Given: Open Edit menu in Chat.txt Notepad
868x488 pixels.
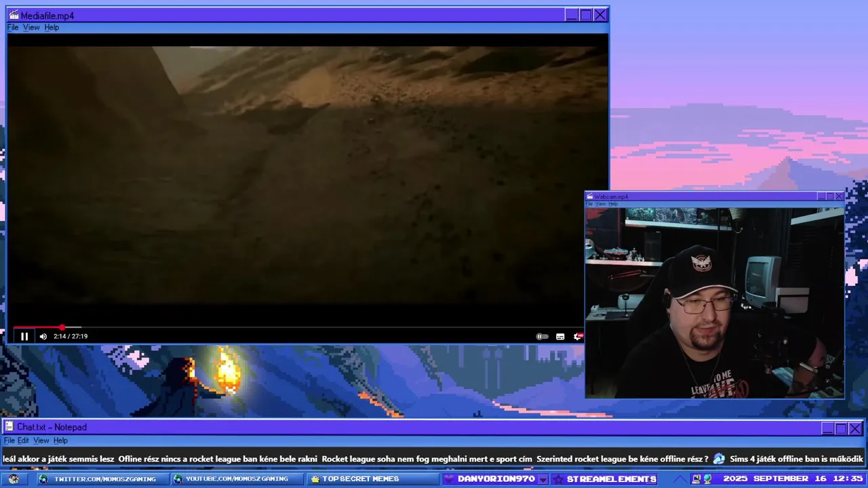Looking at the screenshot, I should pos(23,441).
